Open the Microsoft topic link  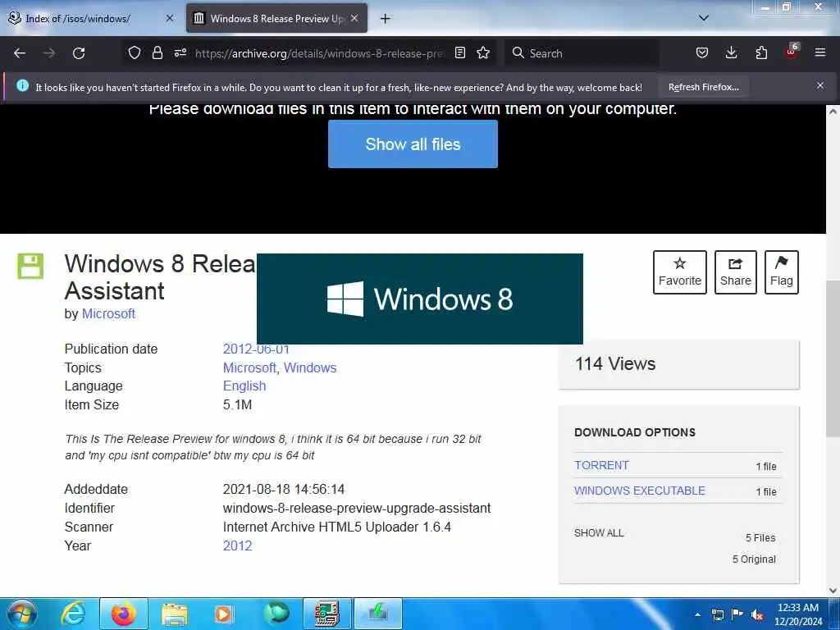coord(249,368)
